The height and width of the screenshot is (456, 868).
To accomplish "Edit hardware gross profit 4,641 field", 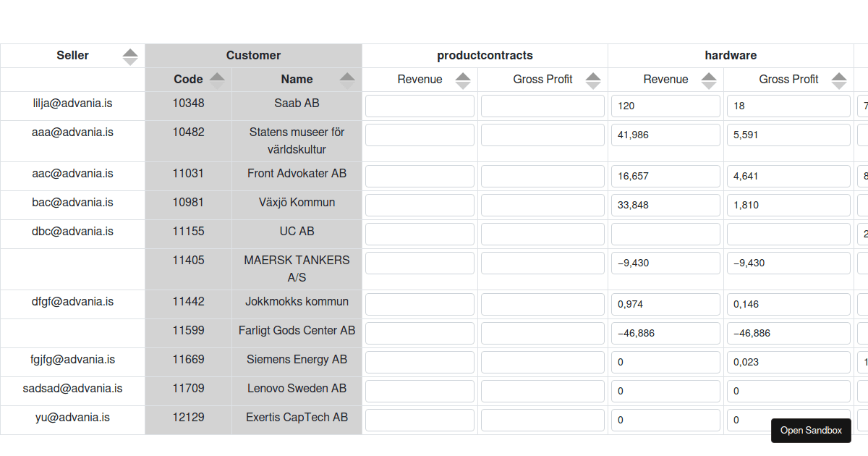I will [x=788, y=176].
